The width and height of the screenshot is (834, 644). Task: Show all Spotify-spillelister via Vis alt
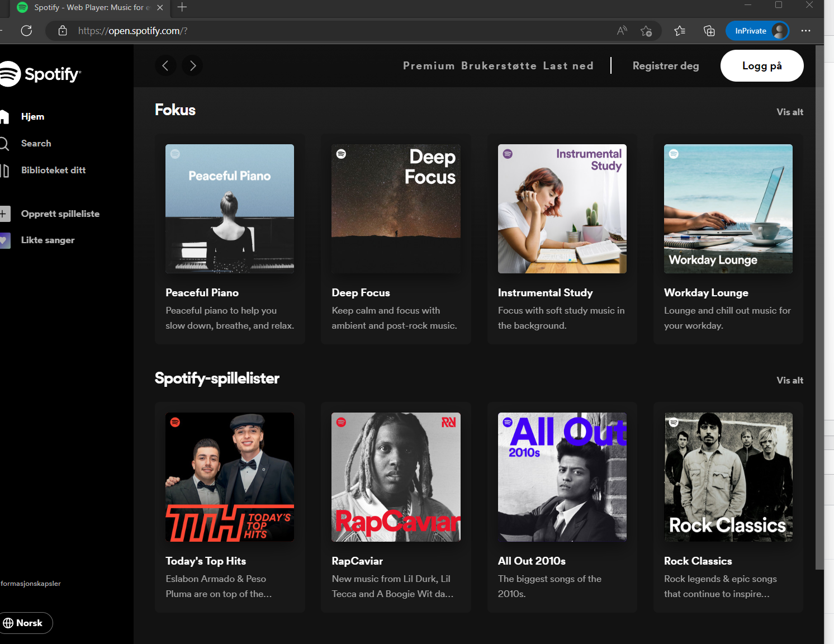pos(789,380)
